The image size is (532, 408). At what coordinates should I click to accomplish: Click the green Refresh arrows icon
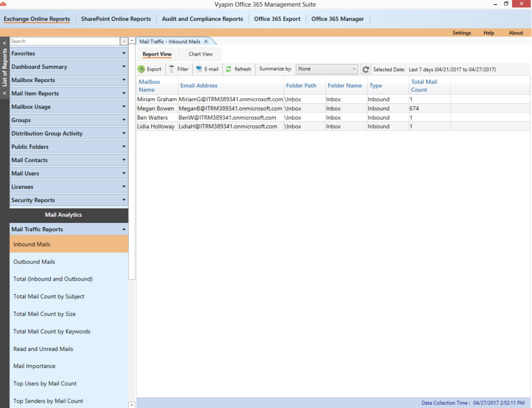click(229, 69)
